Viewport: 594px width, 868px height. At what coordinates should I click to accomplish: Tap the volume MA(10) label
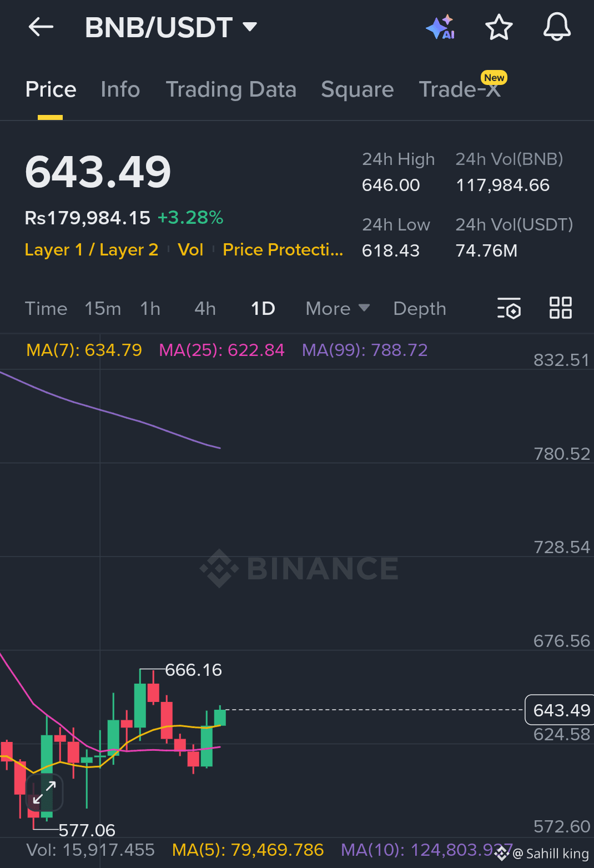[x=426, y=850]
